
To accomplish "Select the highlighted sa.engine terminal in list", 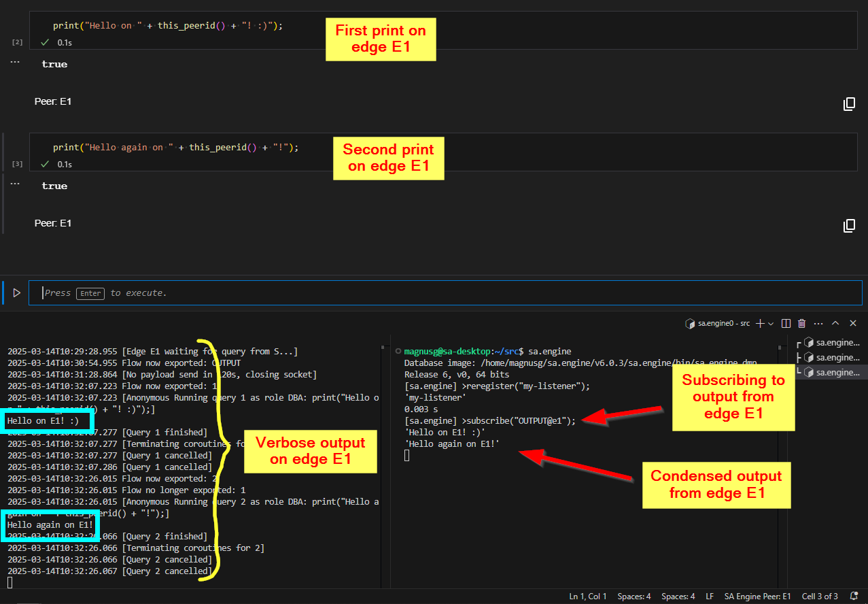I will click(831, 372).
